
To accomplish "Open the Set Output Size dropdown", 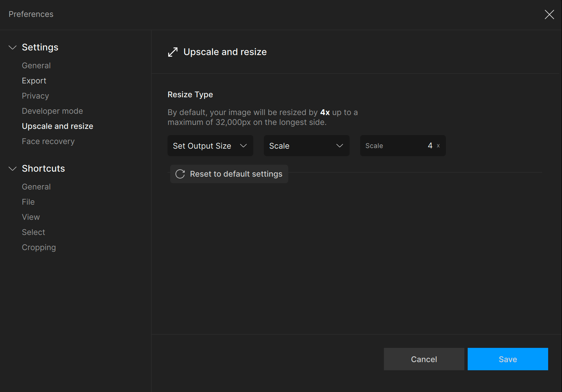I will [x=210, y=146].
